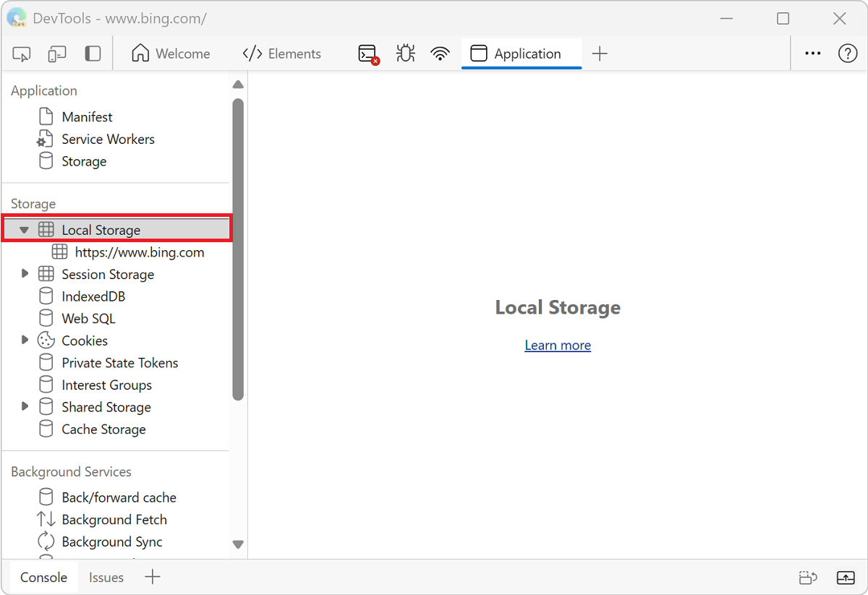This screenshot has width=868, height=595.
Task: Open Console via its error-badged icon
Action: [x=365, y=53]
